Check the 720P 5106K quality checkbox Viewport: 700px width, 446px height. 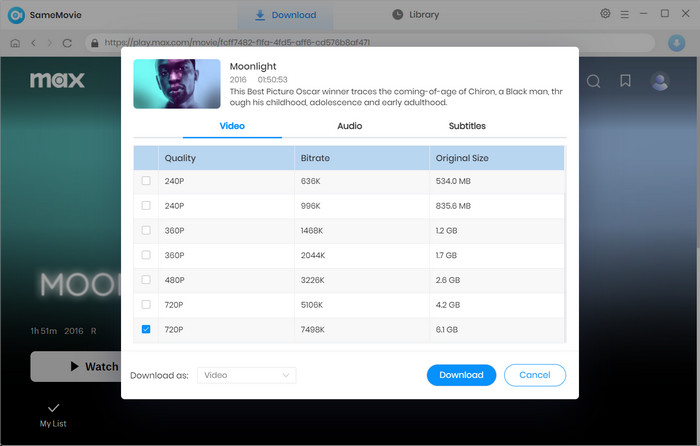coord(146,304)
